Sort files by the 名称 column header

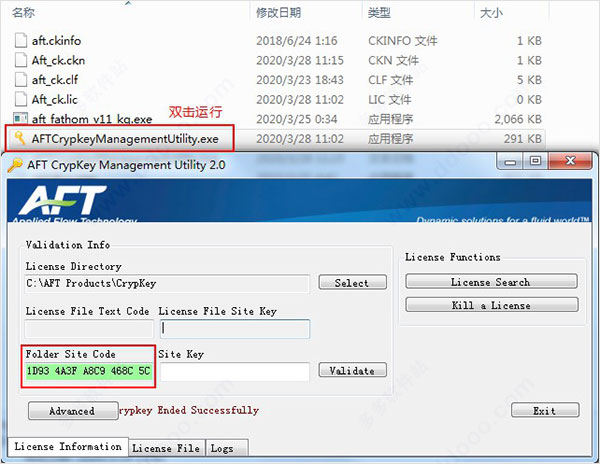tap(23, 13)
